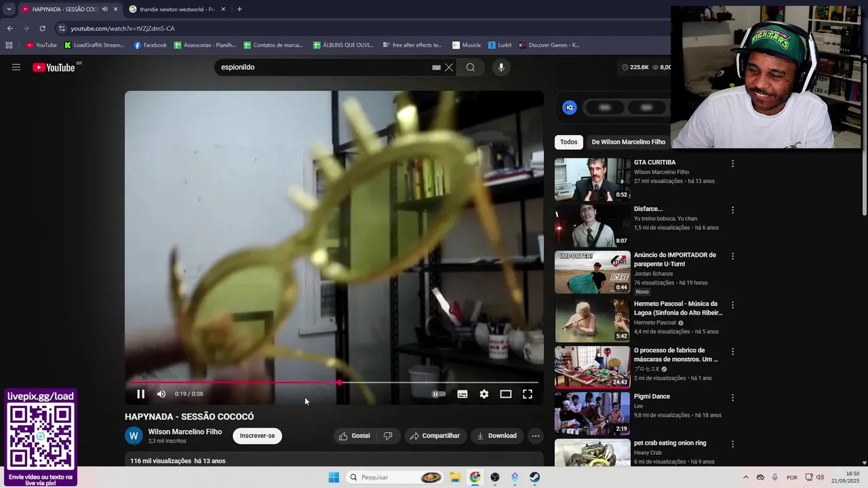Like the video with Gostei button
The image size is (868, 488).
pyautogui.click(x=355, y=436)
